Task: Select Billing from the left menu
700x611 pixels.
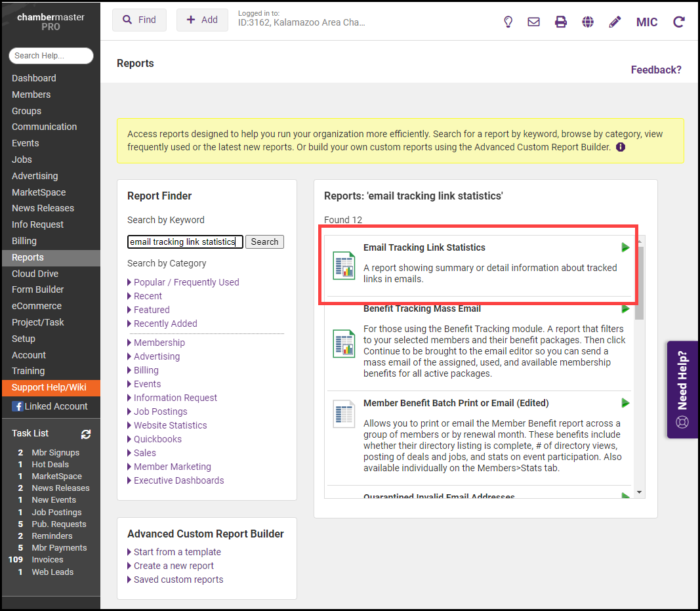Action: pyautogui.click(x=24, y=241)
